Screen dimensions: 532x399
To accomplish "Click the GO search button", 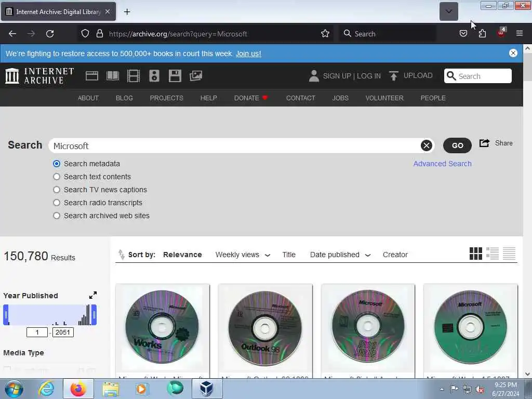I will coord(457,145).
